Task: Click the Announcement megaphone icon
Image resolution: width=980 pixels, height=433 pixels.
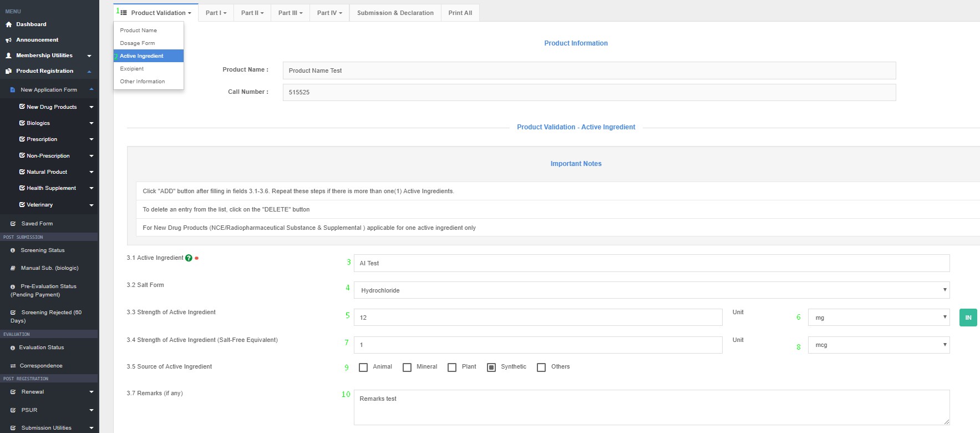Action: click(x=8, y=40)
